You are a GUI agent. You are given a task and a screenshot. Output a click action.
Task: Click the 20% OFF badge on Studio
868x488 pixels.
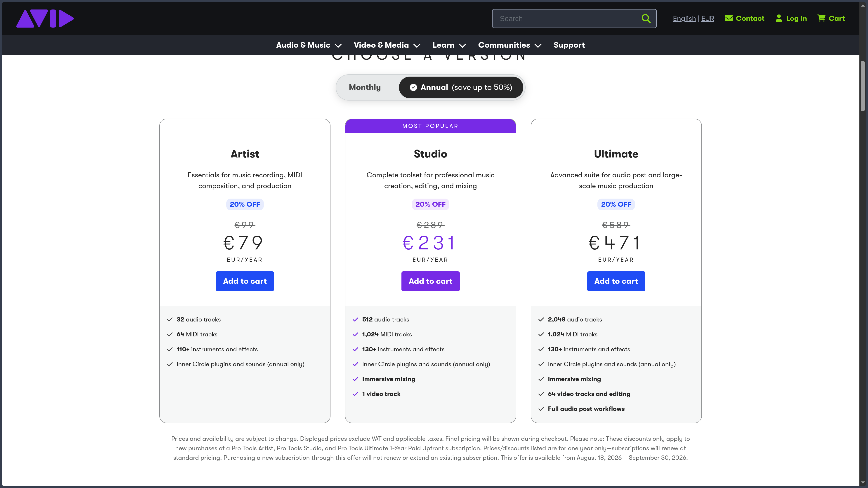[430, 204]
